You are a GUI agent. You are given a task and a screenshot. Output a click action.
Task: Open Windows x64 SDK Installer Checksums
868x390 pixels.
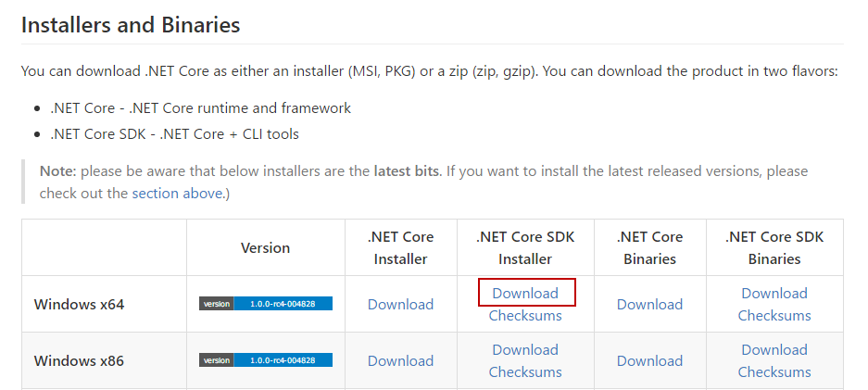tap(525, 315)
